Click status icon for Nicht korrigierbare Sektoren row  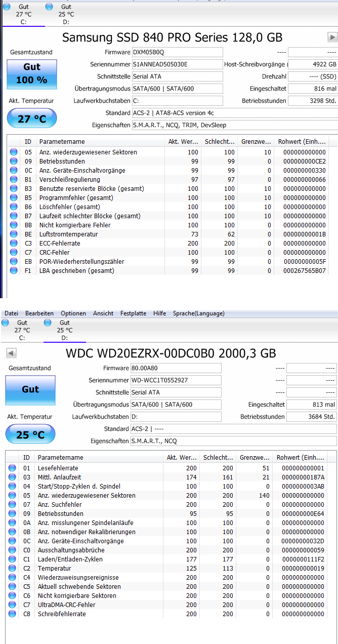coord(12,595)
